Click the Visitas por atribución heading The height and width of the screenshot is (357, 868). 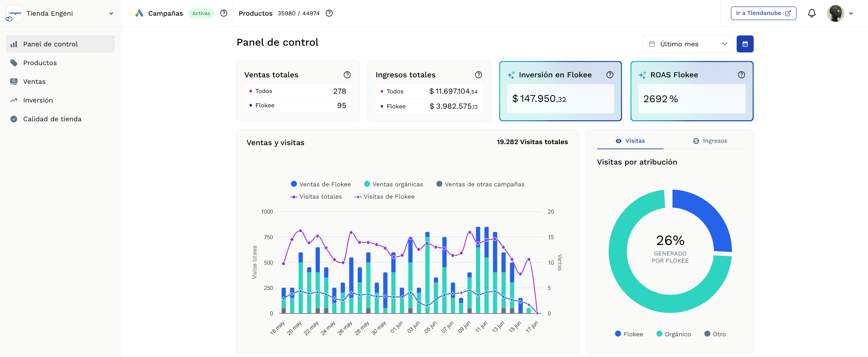637,162
